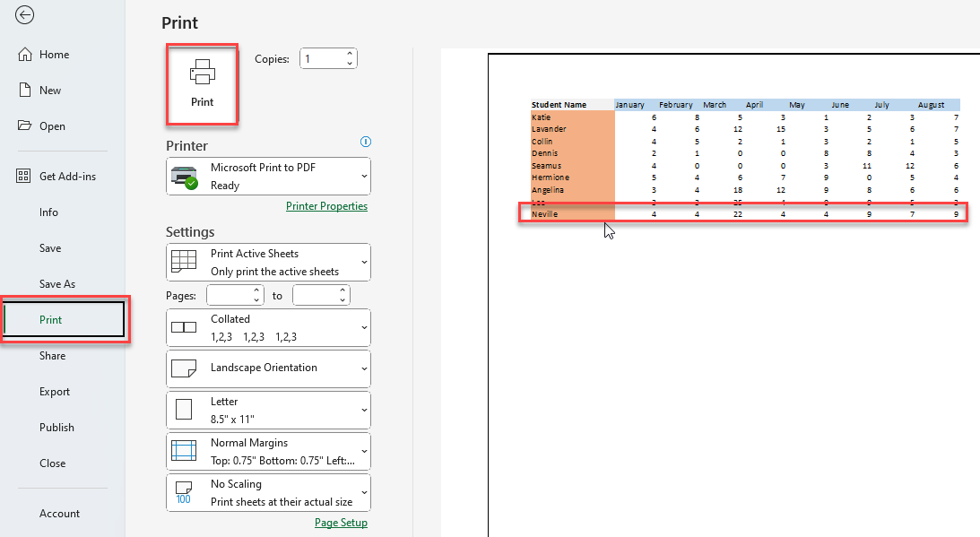Image resolution: width=980 pixels, height=537 pixels.
Task: Click the Print Active Sheets grid icon
Action: 184,261
